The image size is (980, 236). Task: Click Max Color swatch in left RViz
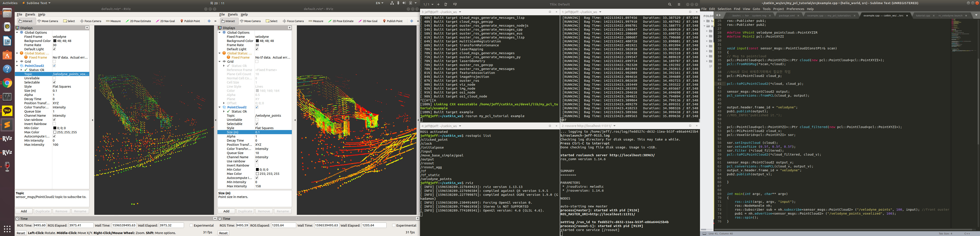tap(54, 132)
